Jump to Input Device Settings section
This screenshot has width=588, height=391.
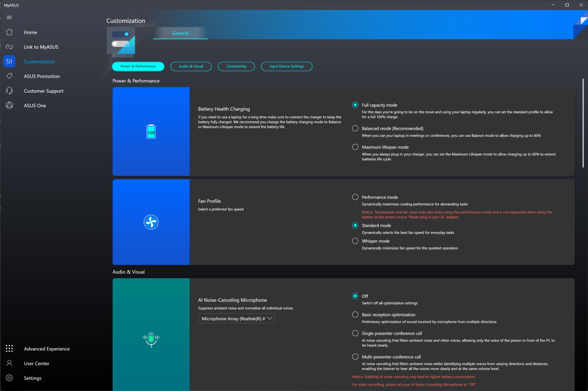(287, 66)
